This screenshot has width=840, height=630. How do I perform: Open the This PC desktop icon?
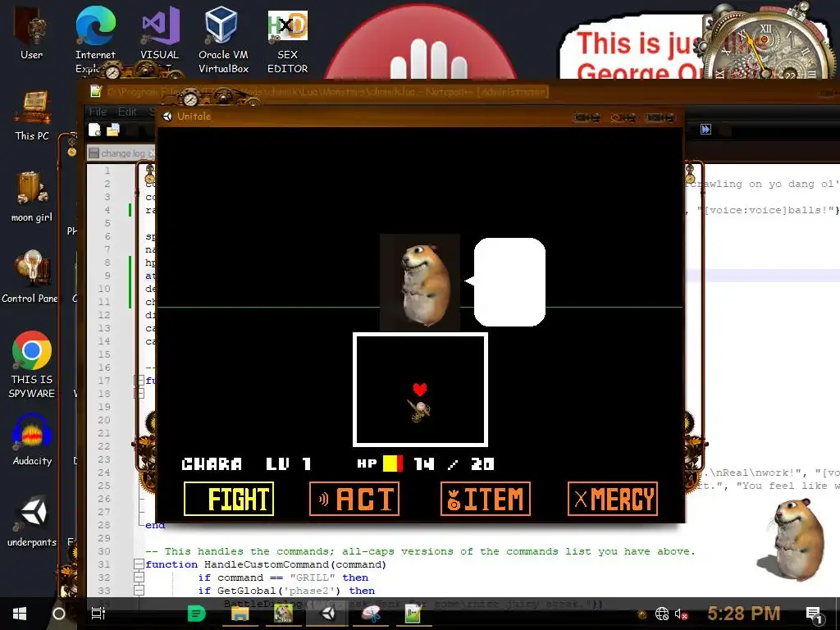32,115
